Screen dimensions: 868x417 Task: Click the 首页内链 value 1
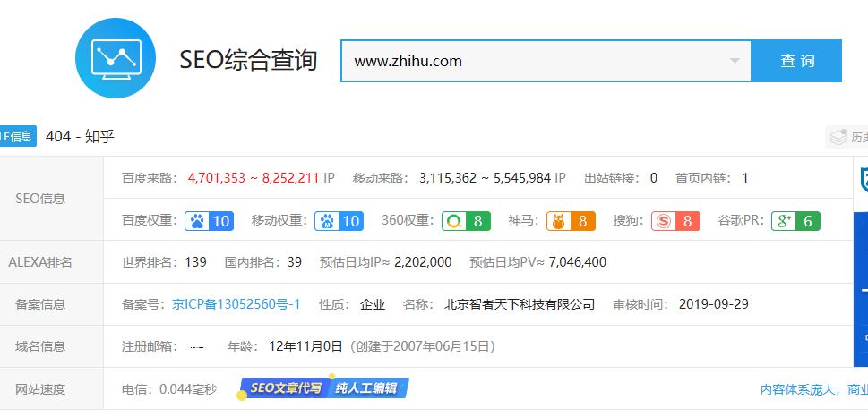(745, 178)
